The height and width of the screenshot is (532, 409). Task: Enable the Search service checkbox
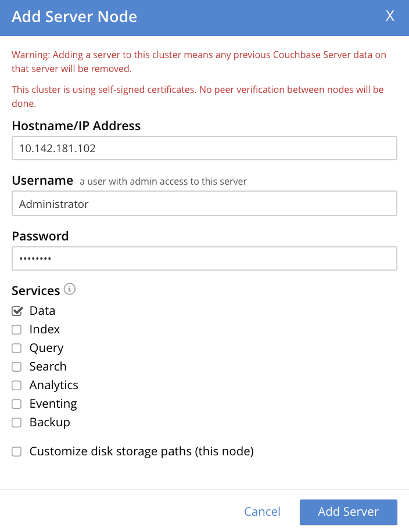[x=16, y=366]
